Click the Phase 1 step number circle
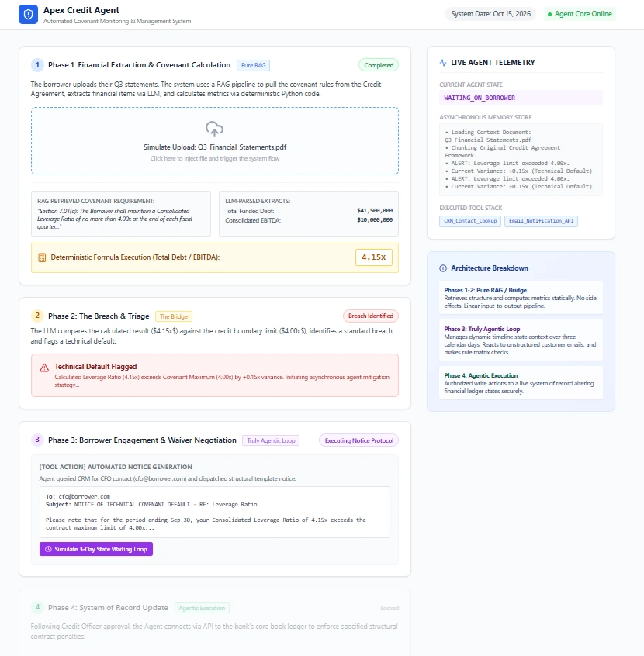This screenshot has height=656, width=644. pyautogui.click(x=37, y=65)
